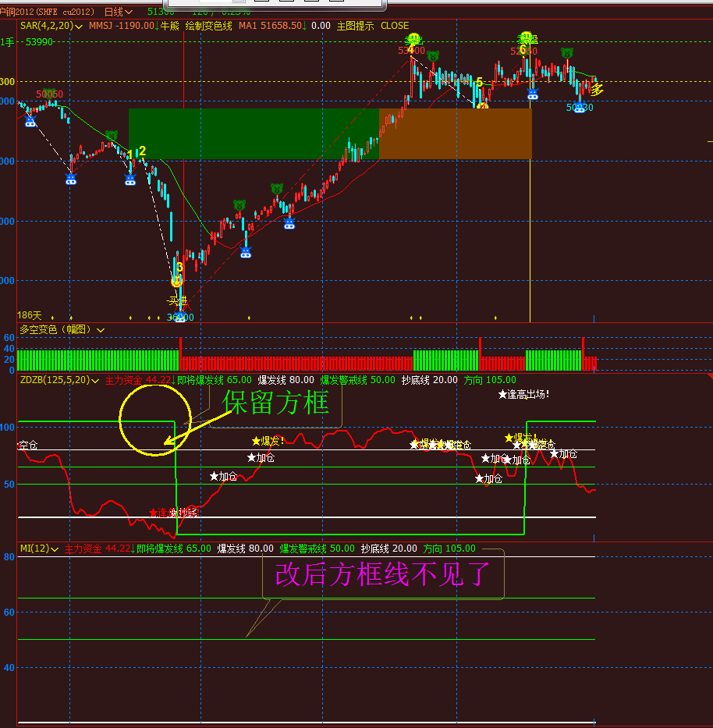Image resolution: width=713 pixels, height=728 pixels.
Task: Click 方向 105.00 in MI(12) panel header
Action: (x=450, y=549)
